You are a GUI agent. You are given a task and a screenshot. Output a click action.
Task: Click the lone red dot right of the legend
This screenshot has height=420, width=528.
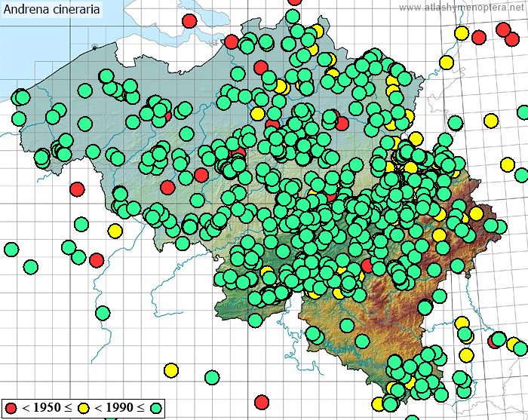point(262,402)
